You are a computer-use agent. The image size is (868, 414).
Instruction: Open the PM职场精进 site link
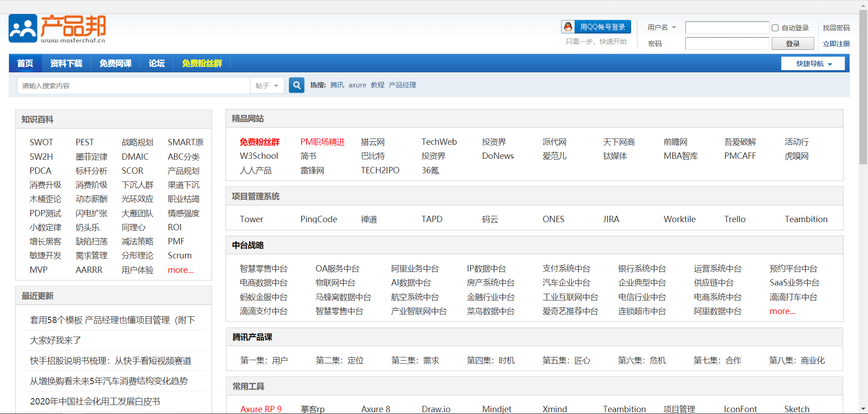point(322,142)
